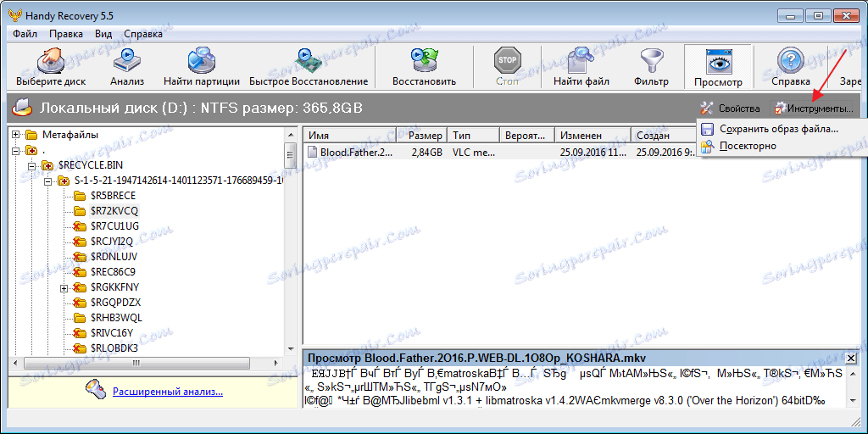Select the $R72KVCQ folder
Screen dimensions: 868x434
click(114, 211)
